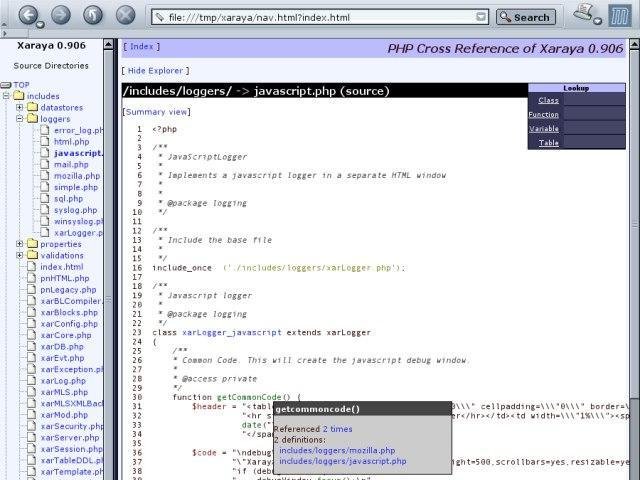The image size is (640, 480).
Task: Click the xarDB.php file icon
Action: 31,346
